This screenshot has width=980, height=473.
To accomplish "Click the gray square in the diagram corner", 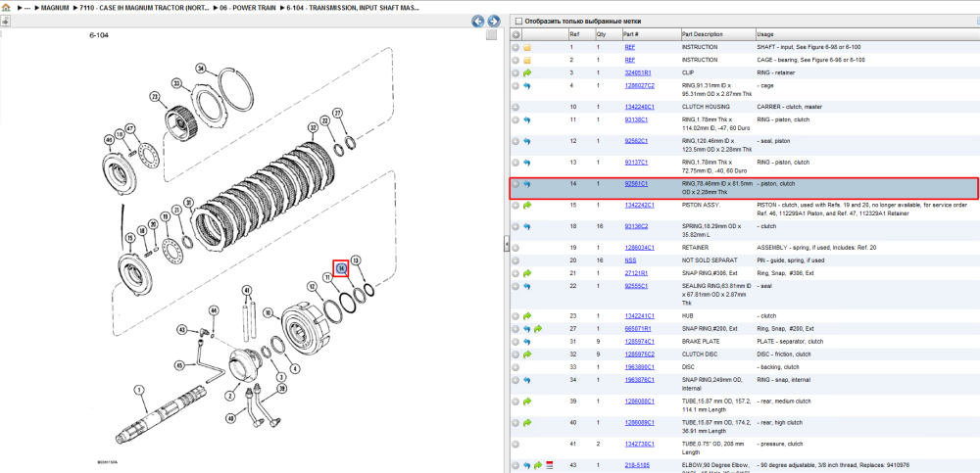I will coord(491,35).
